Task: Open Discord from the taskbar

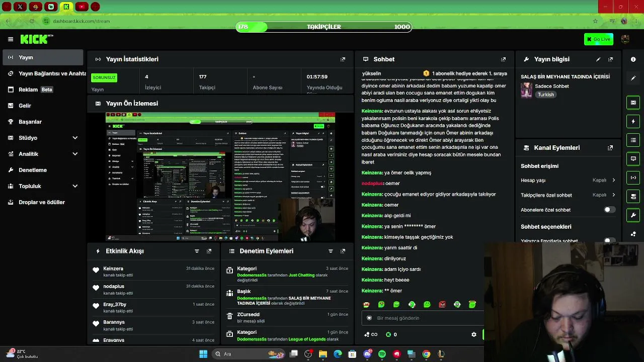Action: point(367,354)
